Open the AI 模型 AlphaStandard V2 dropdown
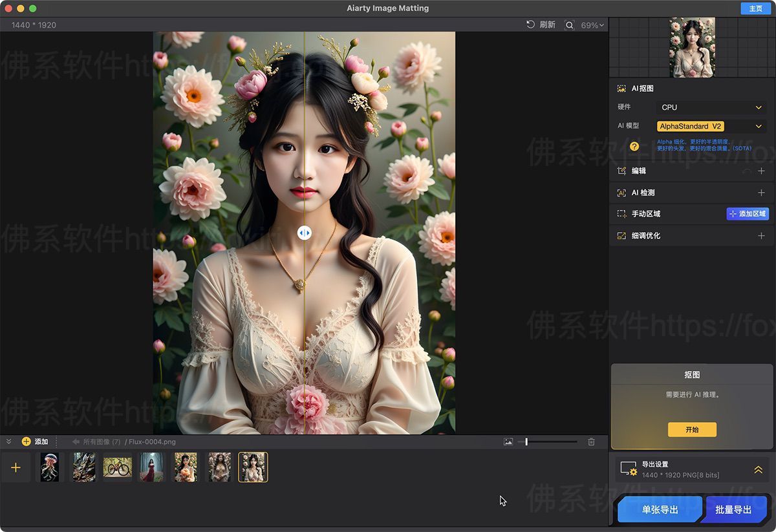The width and height of the screenshot is (776, 532). pyautogui.click(x=711, y=127)
